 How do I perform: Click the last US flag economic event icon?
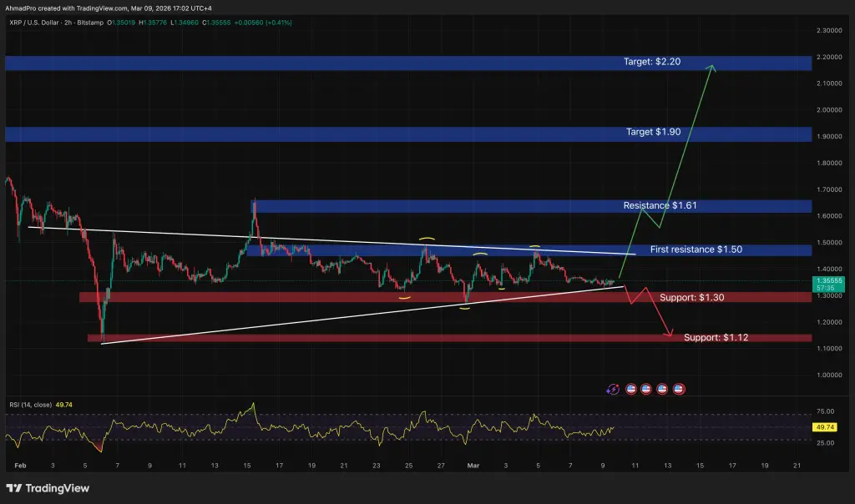tap(678, 389)
